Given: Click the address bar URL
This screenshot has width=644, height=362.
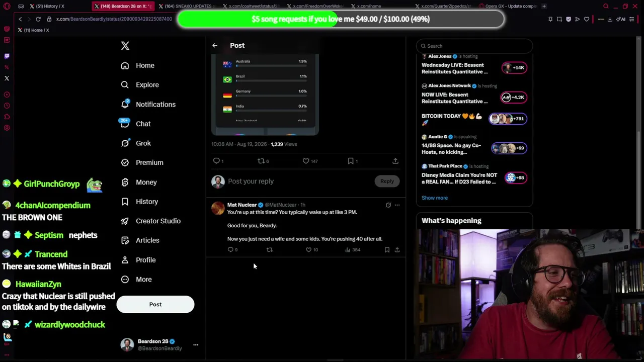Looking at the screenshot, I should [114, 19].
